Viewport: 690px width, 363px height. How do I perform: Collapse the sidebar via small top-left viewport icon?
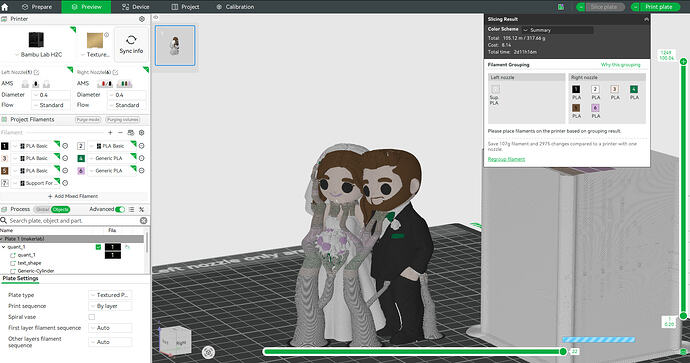[155, 18]
